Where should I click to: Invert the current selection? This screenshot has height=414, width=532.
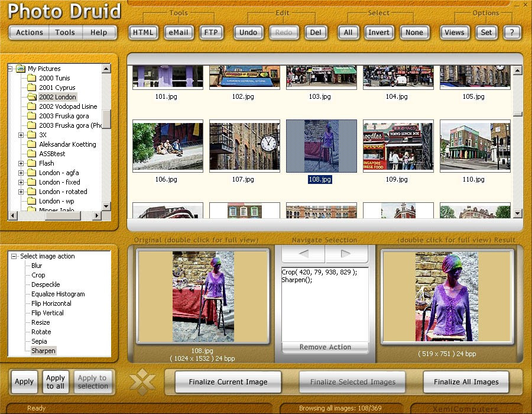[x=379, y=33]
